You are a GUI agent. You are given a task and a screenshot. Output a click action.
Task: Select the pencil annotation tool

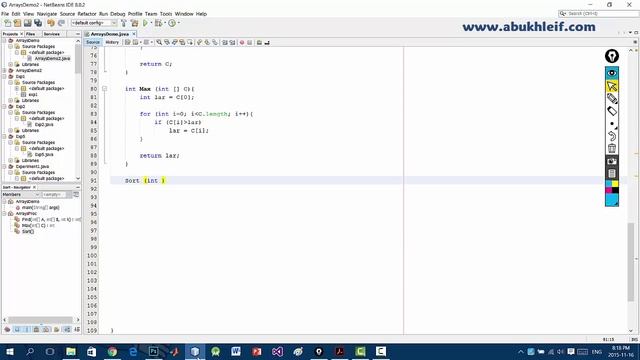point(612,98)
